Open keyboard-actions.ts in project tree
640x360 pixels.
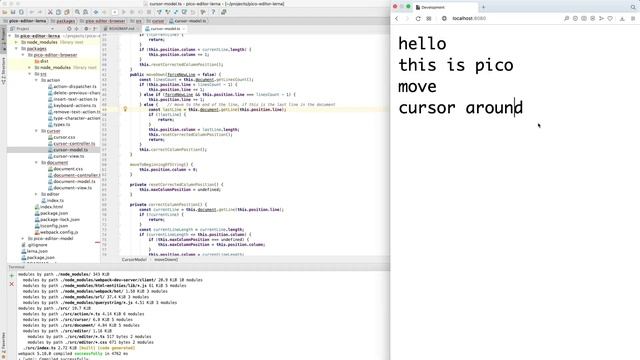72,106
